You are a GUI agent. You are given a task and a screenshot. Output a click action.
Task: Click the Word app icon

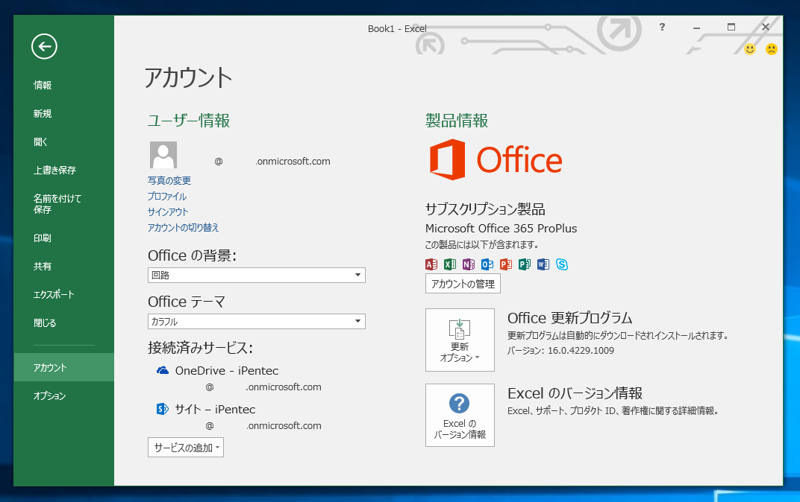543,264
